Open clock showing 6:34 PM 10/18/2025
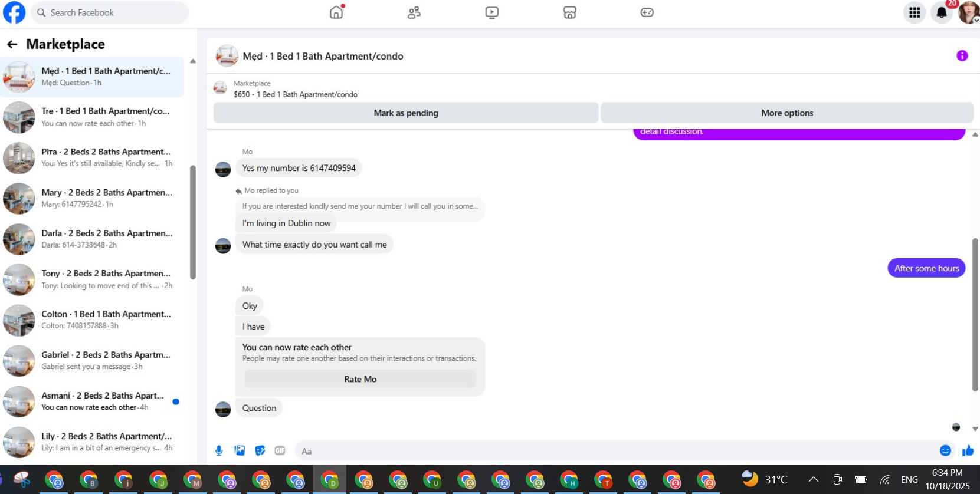The height and width of the screenshot is (494, 980). [x=947, y=479]
